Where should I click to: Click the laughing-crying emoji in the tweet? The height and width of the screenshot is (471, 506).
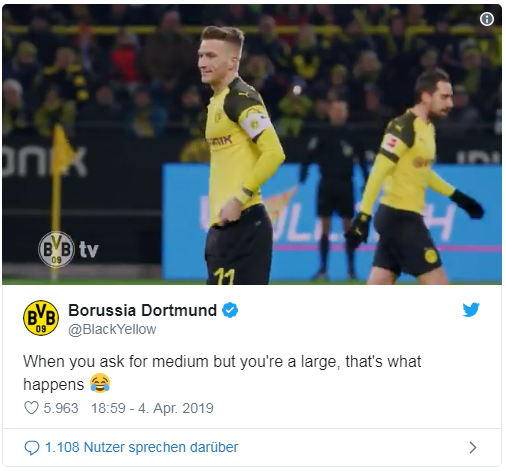coord(100,383)
